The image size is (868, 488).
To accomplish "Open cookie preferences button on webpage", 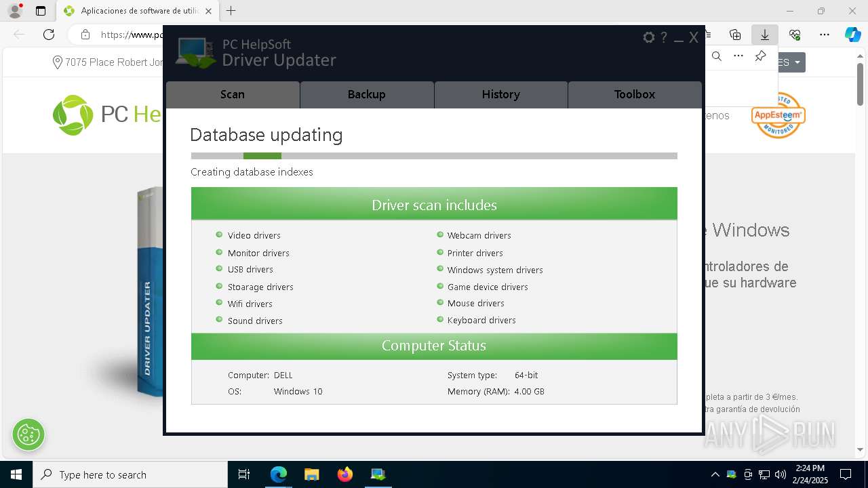I will pyautogui.click(x=28, y=434).
